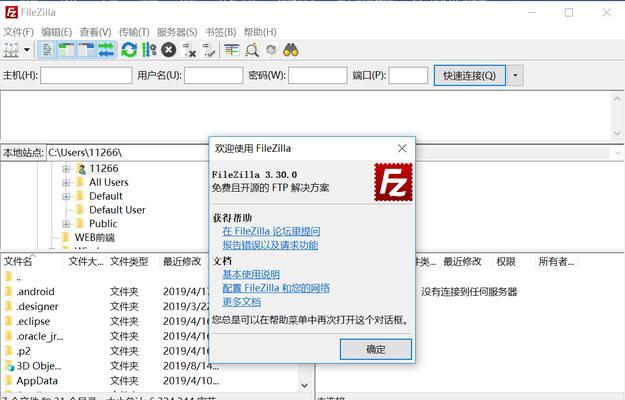This screenshot has height=400, width=625.
Task: Refresh file and folder lists
Action: (x=129, y=50)
